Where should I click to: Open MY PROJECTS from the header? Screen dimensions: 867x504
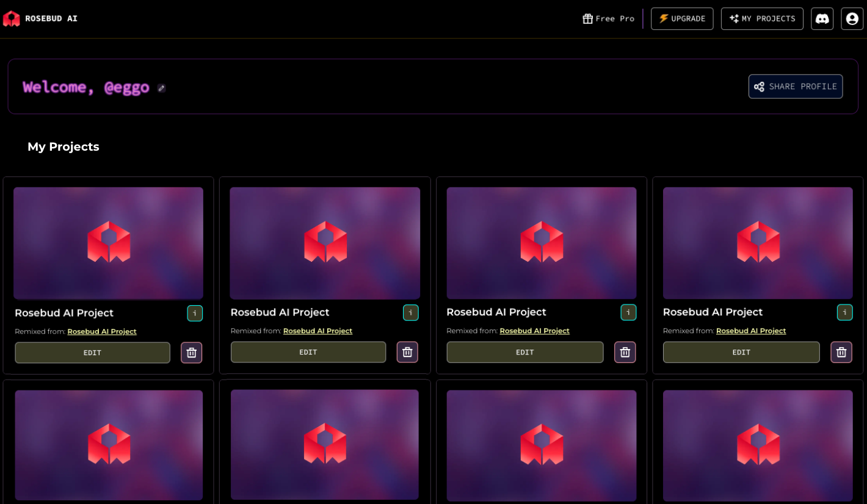pos(762,18)
